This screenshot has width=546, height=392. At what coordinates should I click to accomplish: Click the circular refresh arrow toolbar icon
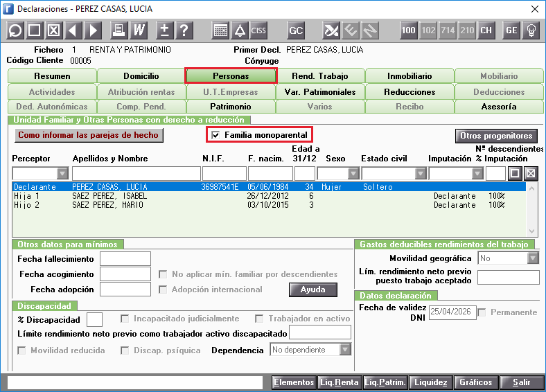click(x=15, y=30)
